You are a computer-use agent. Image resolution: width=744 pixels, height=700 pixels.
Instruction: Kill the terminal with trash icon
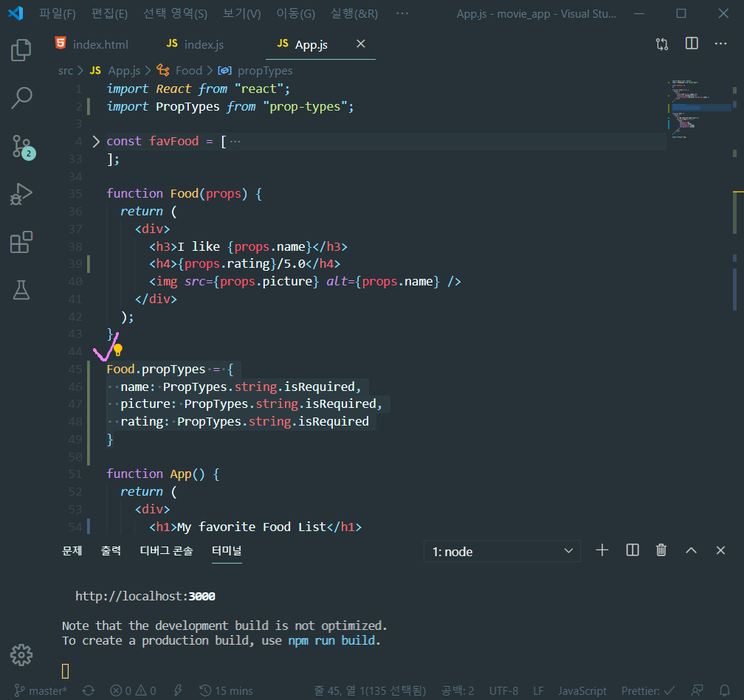click(x=661, y=550)
